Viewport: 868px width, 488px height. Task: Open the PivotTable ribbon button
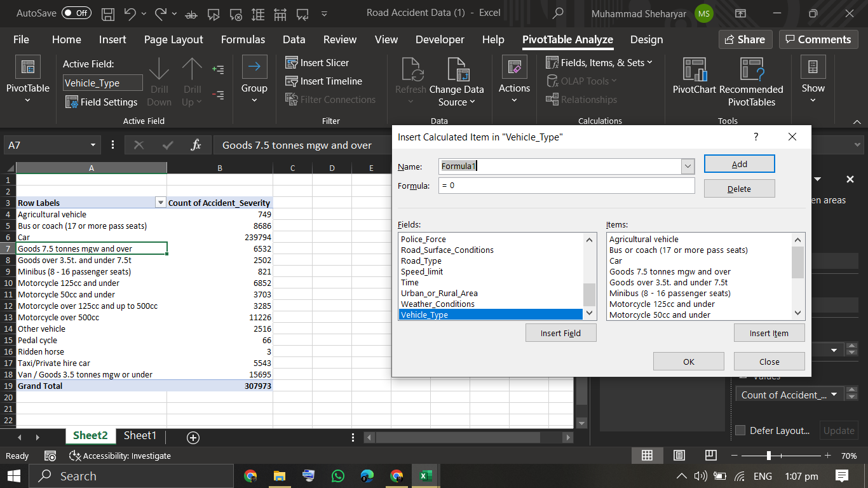[x=27, y=81]
